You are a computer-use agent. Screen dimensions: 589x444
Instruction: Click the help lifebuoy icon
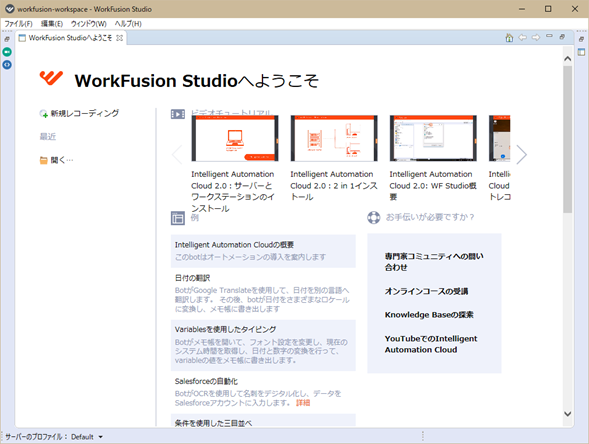(374, 217)
